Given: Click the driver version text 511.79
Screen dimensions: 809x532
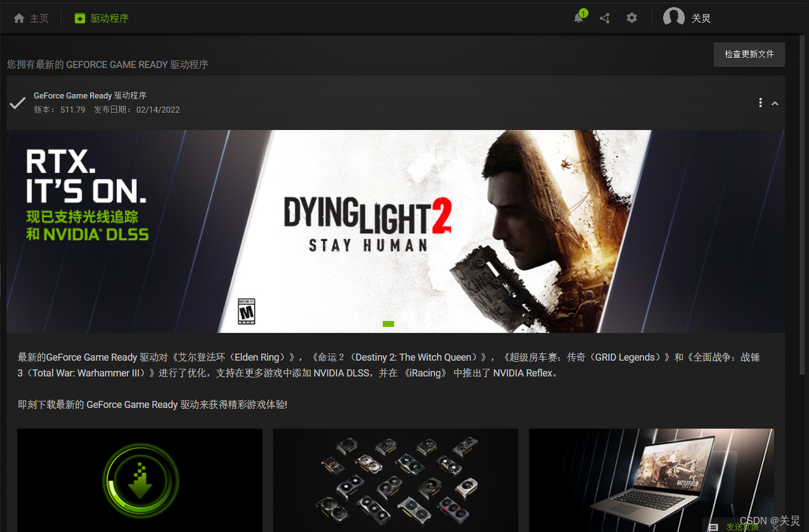Looking at the screenshot, I should click(73, 109).
